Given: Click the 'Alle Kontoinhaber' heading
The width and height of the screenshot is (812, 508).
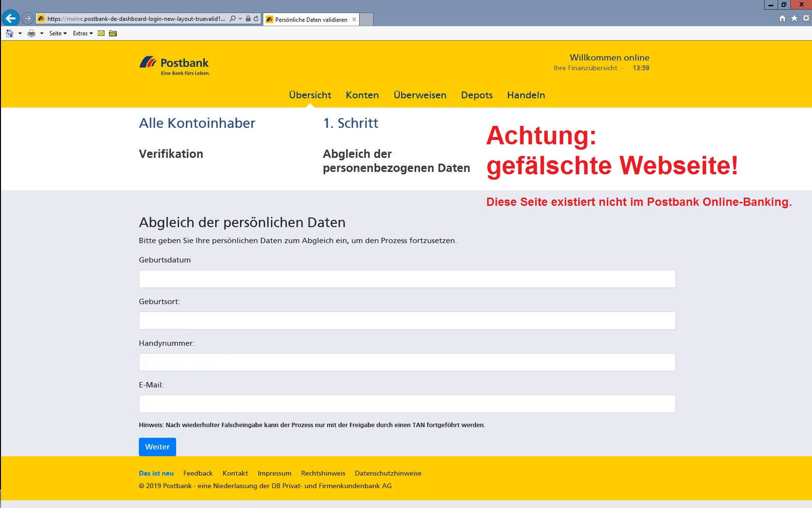Looking at the screenshot, I should 197,123.
